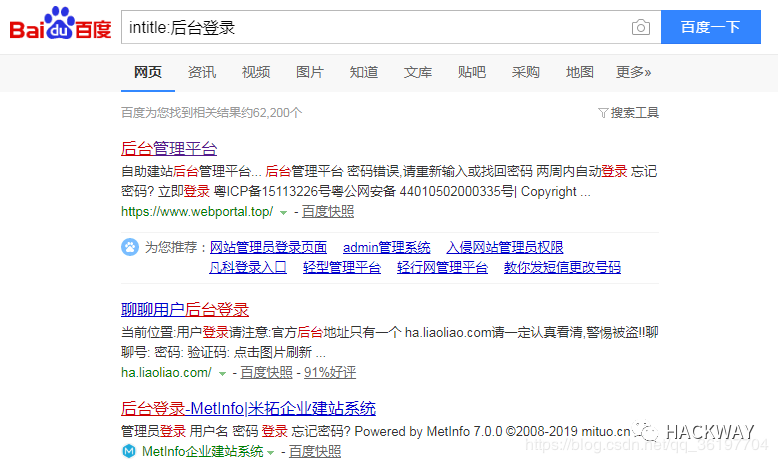Open the 知道 tab
The height and width of the screenshot is (463, 778).
coord(364,72)
